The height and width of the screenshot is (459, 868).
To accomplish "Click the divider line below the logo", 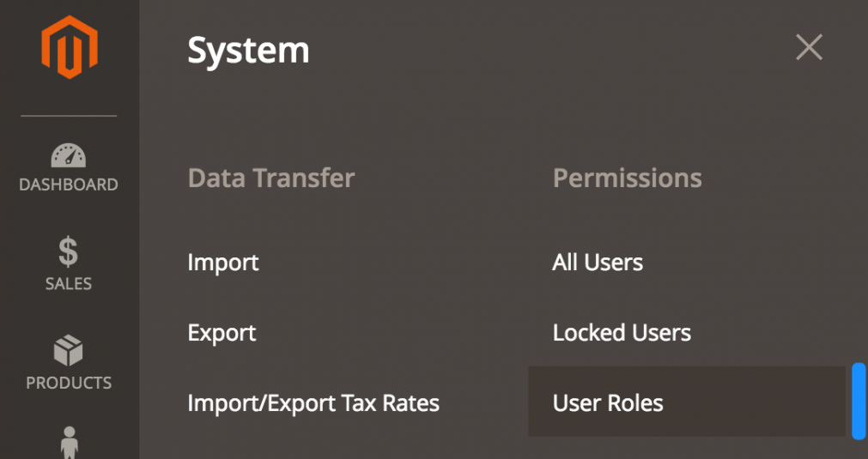I will pyautogui.click(x=69, y=116).
